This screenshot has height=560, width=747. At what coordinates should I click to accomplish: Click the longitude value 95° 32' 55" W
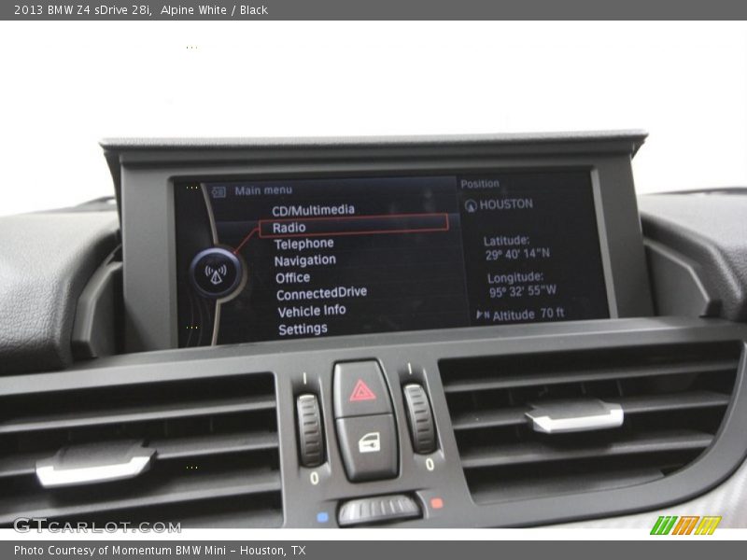click(x=522, y=290)
